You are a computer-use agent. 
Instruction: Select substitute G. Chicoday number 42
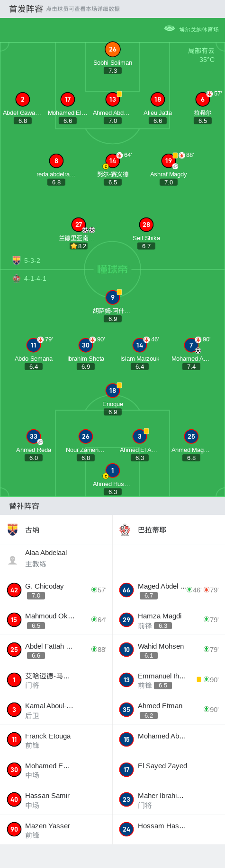(x=56, y=590)
